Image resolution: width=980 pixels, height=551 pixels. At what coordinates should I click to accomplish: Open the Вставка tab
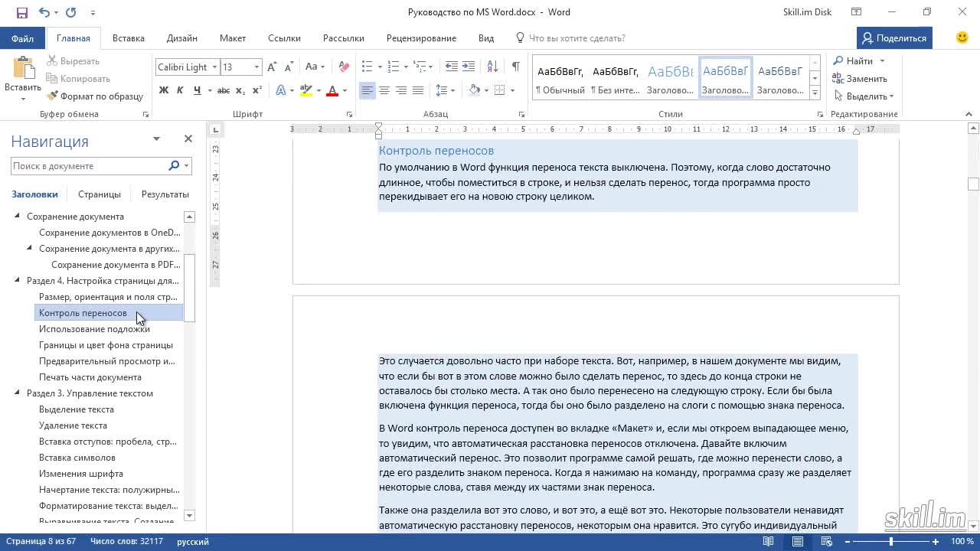[129, 38]
